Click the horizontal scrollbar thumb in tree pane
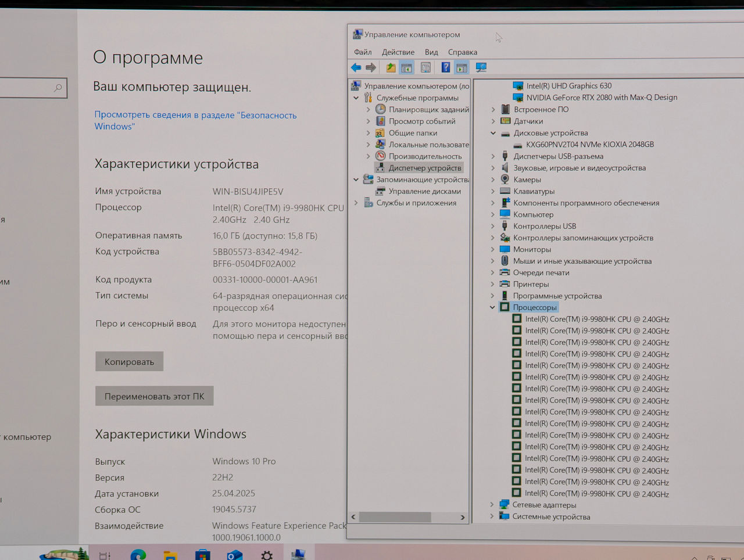 395,517
